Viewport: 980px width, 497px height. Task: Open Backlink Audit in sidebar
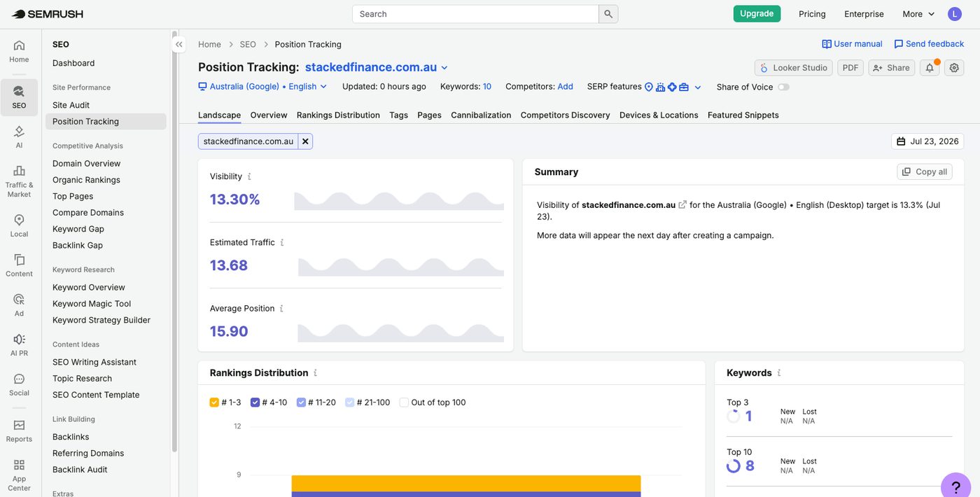80,470
